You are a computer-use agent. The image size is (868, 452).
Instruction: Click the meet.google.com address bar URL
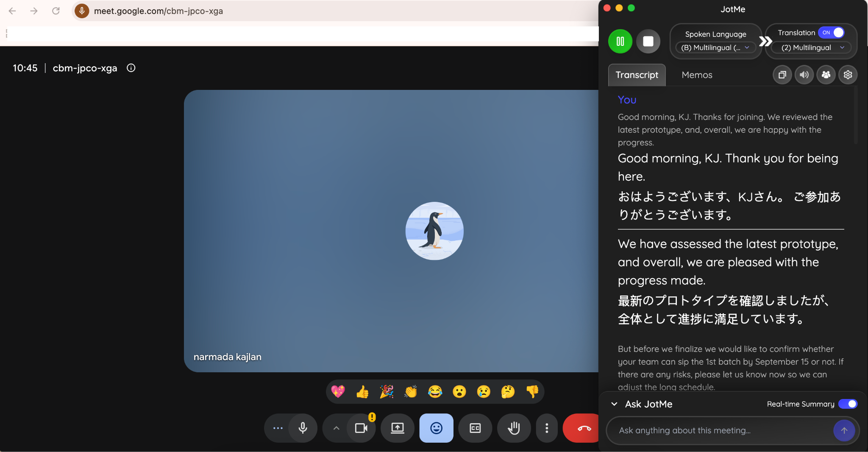pyautogui.click(x=159, y=11)
